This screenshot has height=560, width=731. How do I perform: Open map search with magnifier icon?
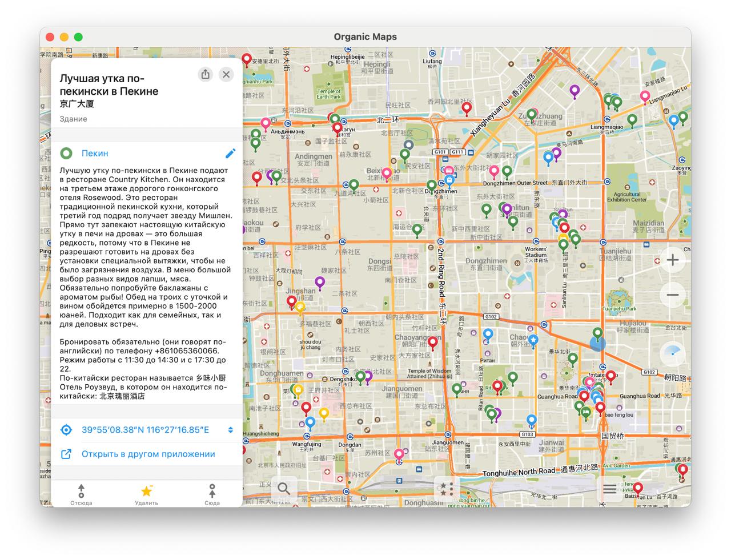coord(284,489)
